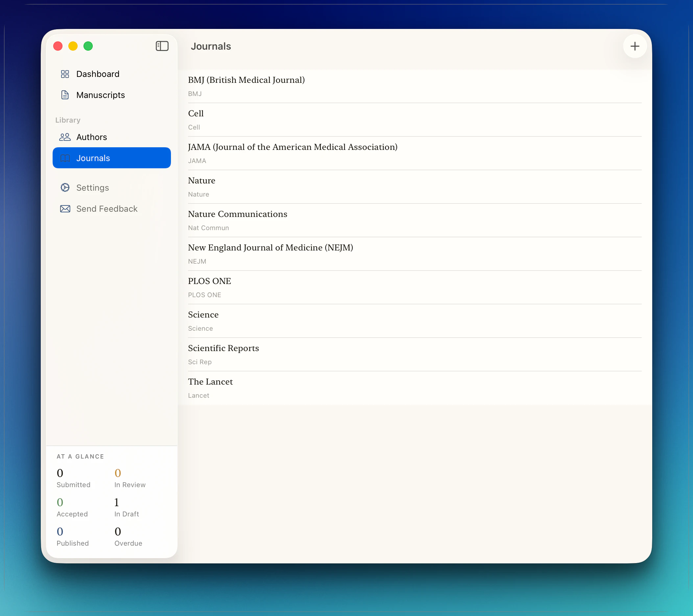693x616 pixels.
Task: Click the Library section header
Action: click(x=68, y=120)
